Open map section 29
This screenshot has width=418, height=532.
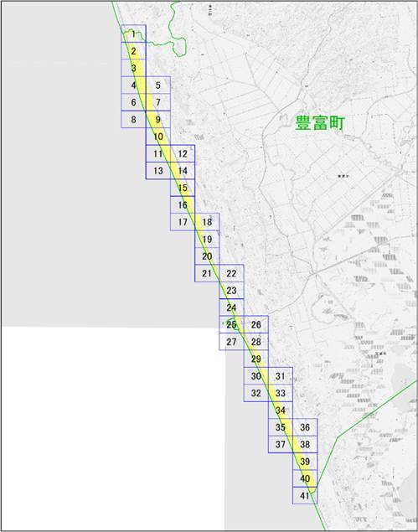click(x=256, y=359)
